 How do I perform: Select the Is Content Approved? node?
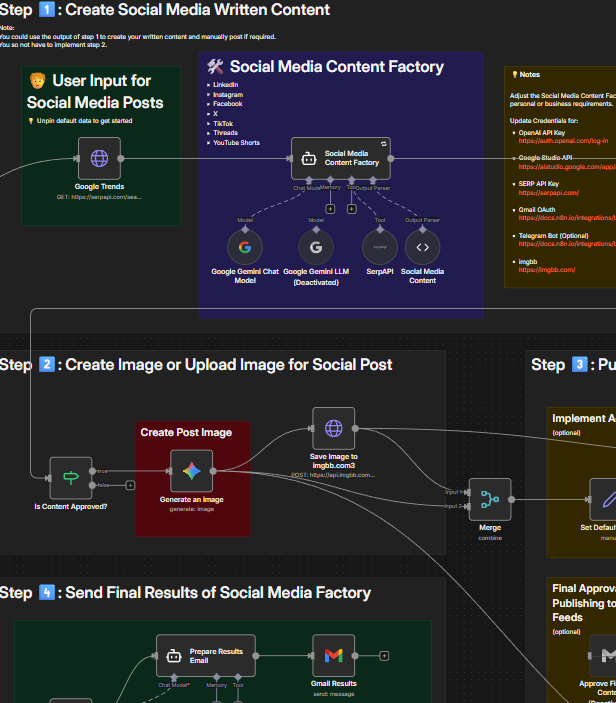point(70,477)
